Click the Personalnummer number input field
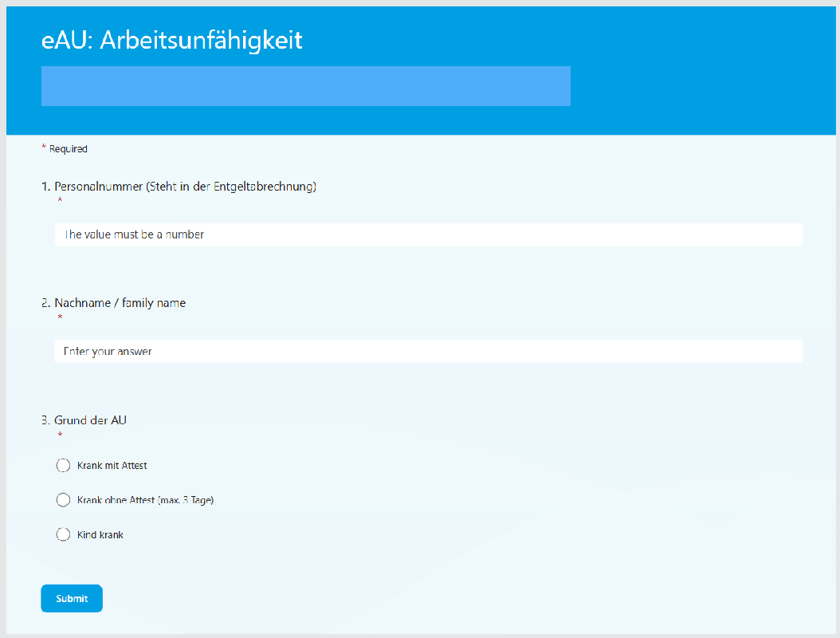This screenshot has height=638, width=840. [x=428, y=234]
